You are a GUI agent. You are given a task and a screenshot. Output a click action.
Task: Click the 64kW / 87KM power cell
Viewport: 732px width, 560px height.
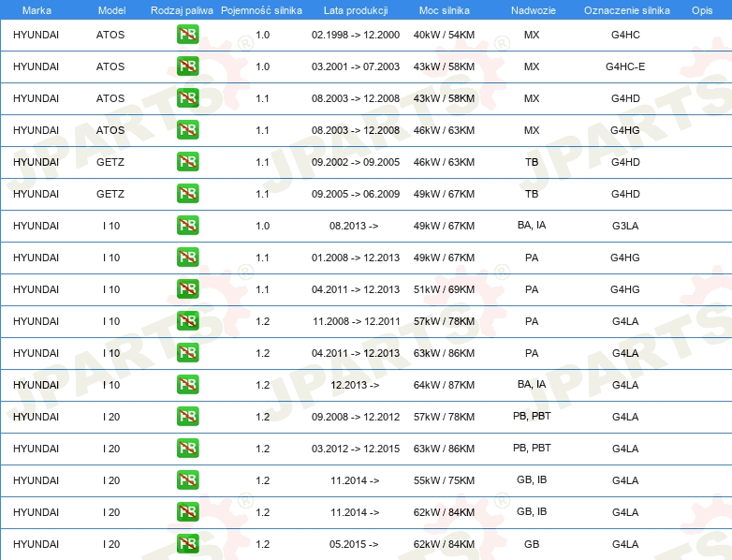(x=444, y=385)
